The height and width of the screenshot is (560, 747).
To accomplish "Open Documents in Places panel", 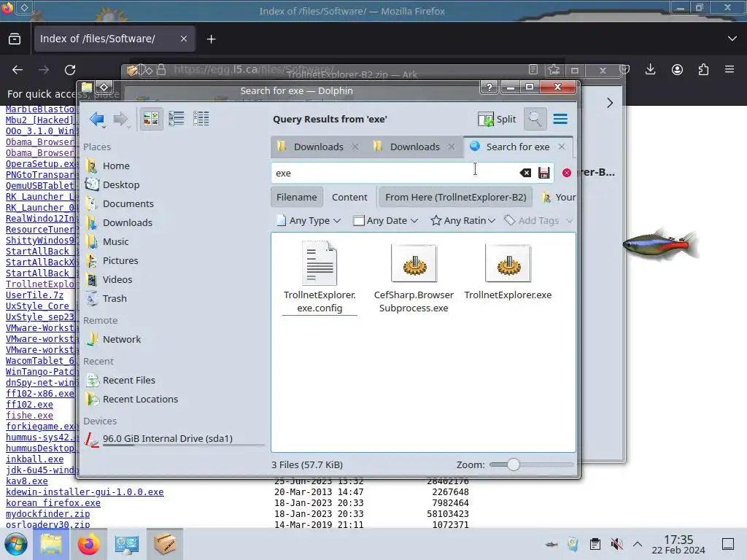I will (x=128, y=204).
